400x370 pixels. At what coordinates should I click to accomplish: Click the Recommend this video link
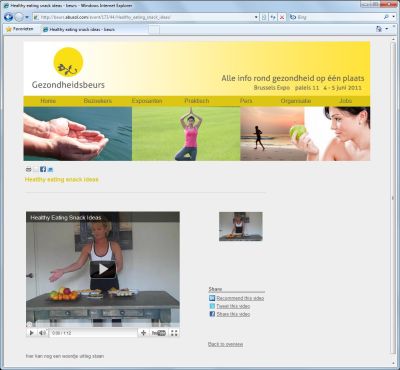pos(240,298)
